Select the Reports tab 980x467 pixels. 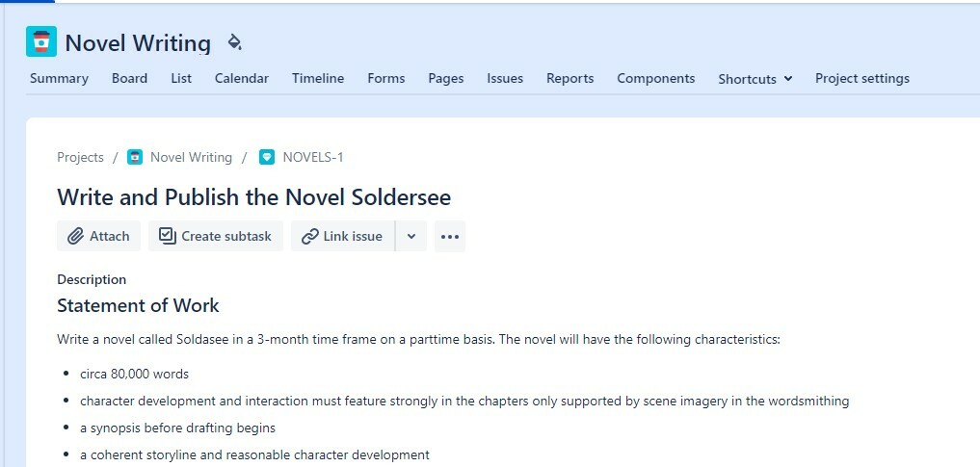(569, 79)
